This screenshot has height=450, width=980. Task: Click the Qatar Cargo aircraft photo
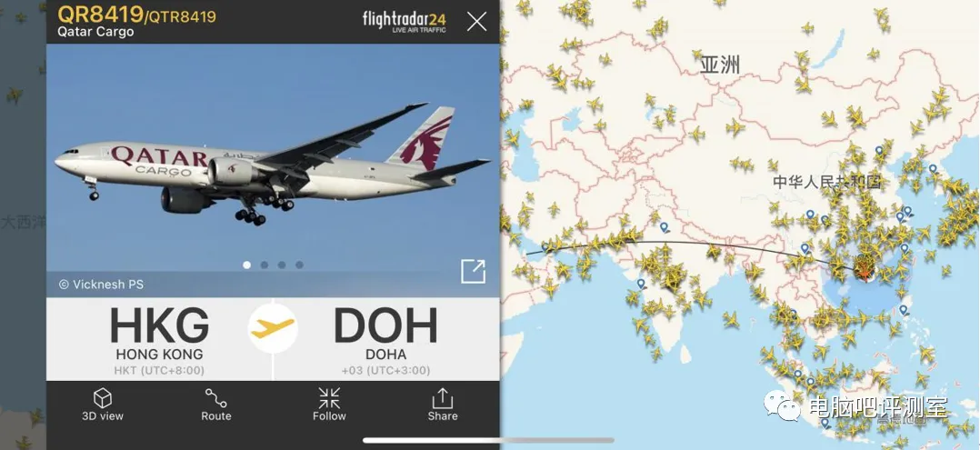click(273, 163)
